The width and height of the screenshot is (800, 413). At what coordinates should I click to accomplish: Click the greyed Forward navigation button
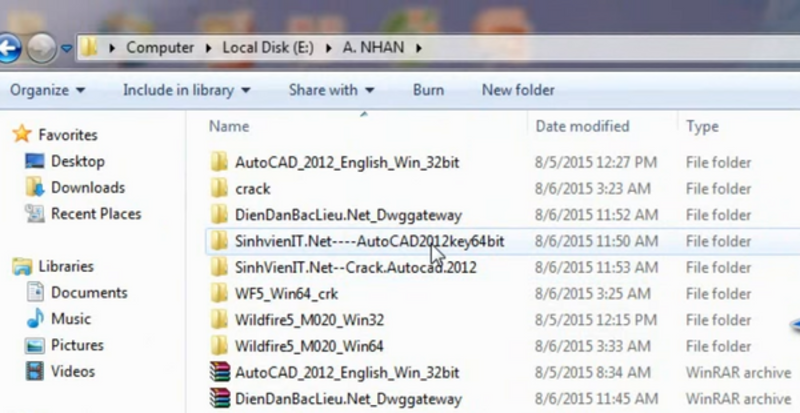41,48
